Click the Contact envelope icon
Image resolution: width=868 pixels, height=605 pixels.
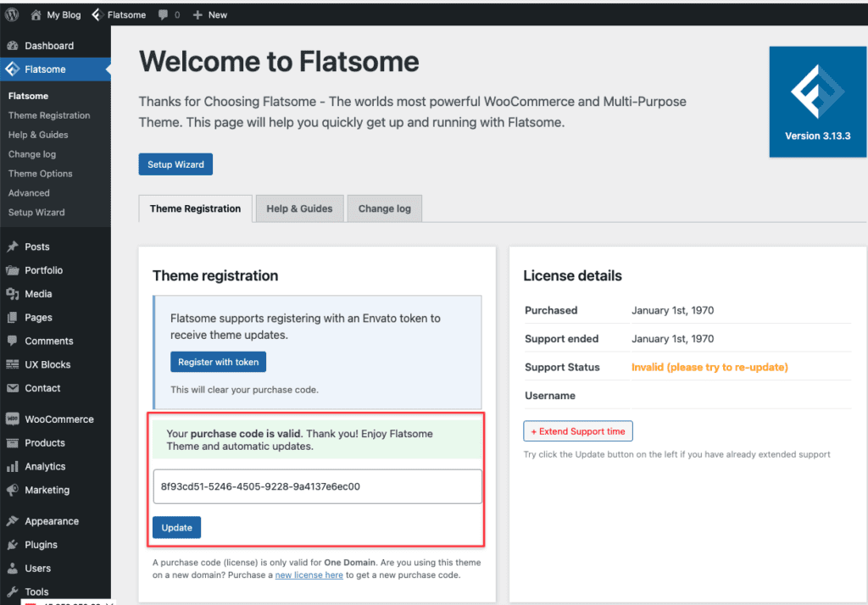coord(12,388)
